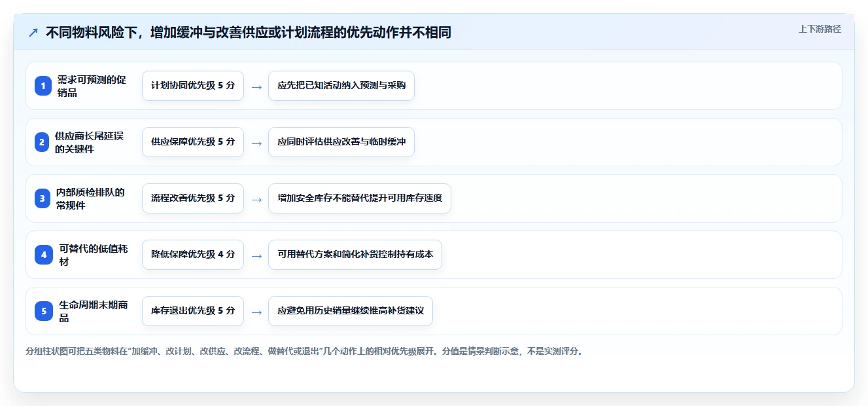Image resolution: width=868 pixels, height=406 pixels.
Task: Click the arrow after 流程改善优先级
Action: 256,199
